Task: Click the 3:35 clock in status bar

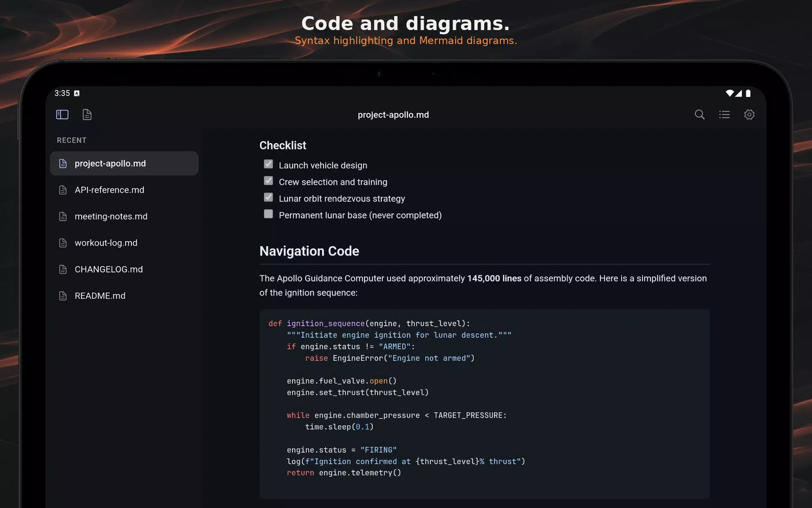Action: pos(62,93)
